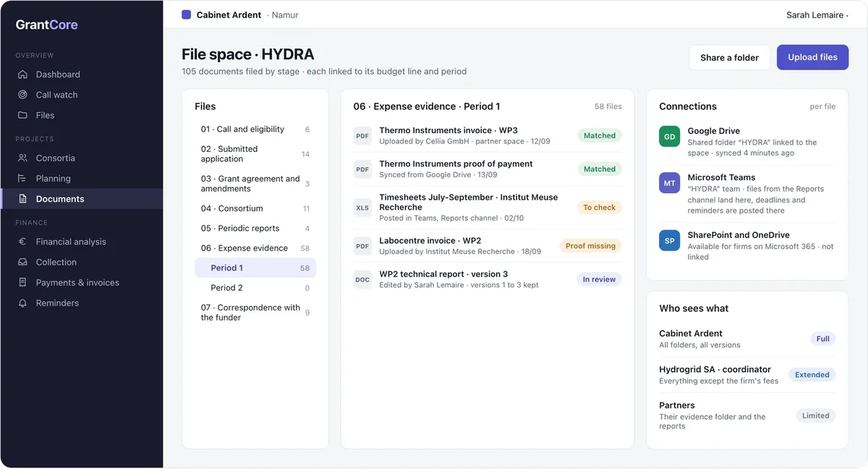Open the Consortia people icon
This screenshot has height=469, width=868.
(22, 158)
